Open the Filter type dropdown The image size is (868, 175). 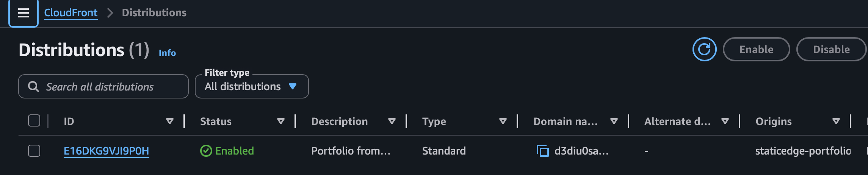click(x=251, y=87)
